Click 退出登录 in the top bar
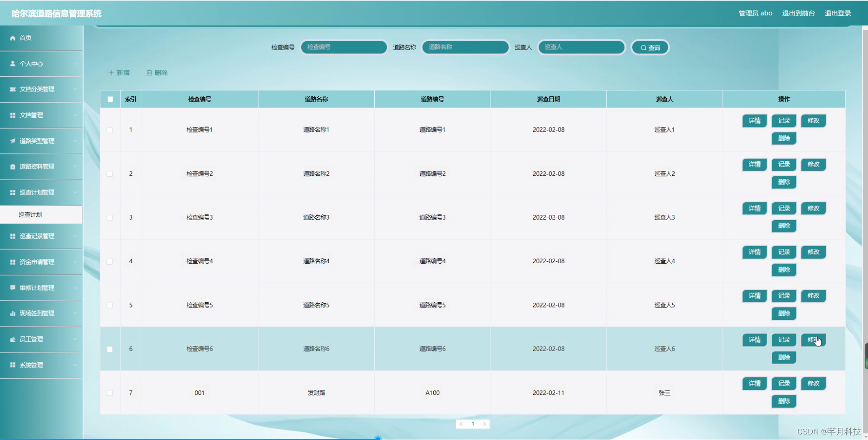Image resolution: width=868 pixels, height=440 pixels. [838, 13]
